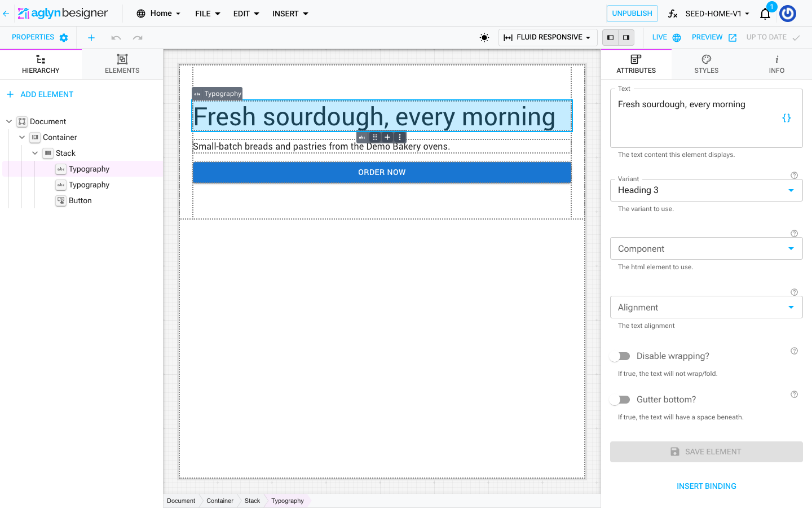Click the Typography label tag on canvas
The height and width of the screenshot is (508, 812).
(x=217, y=94)
